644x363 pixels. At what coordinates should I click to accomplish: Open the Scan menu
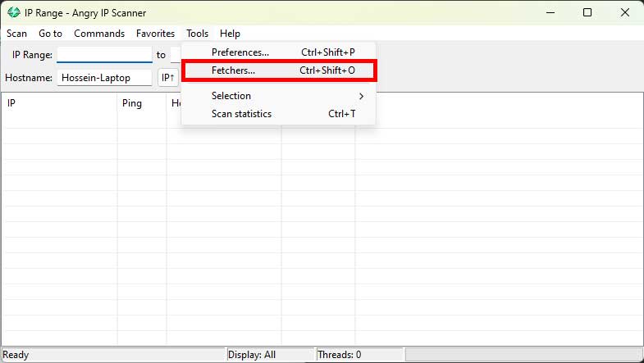point(16,34)
